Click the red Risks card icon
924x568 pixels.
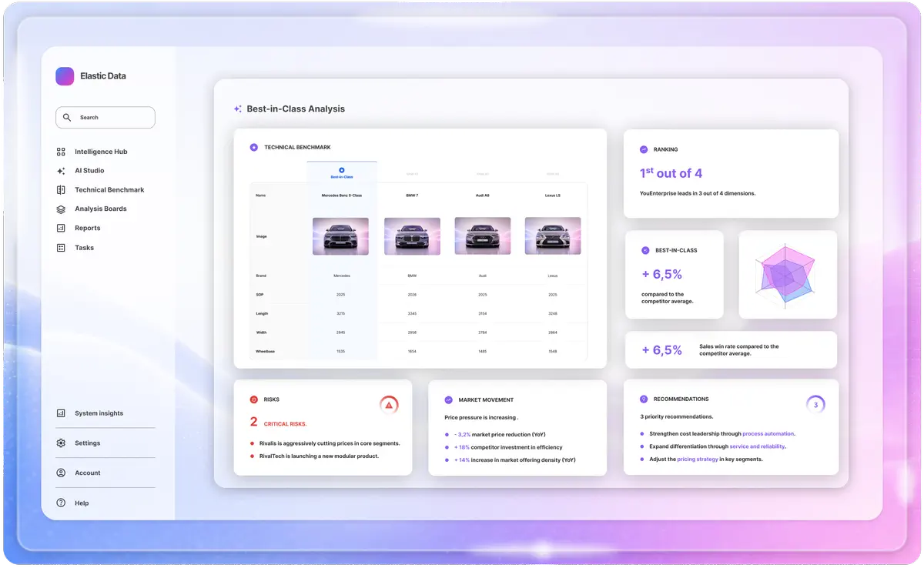point(254,399)
